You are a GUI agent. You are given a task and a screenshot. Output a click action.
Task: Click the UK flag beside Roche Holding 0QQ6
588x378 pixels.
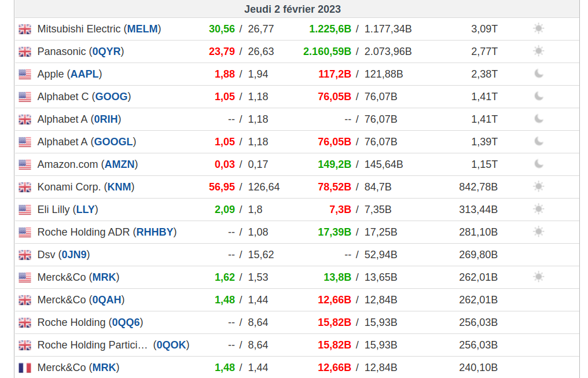25,322
